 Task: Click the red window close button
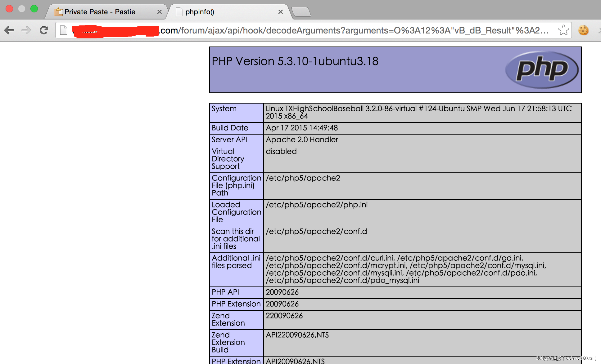tap(9, 9)
